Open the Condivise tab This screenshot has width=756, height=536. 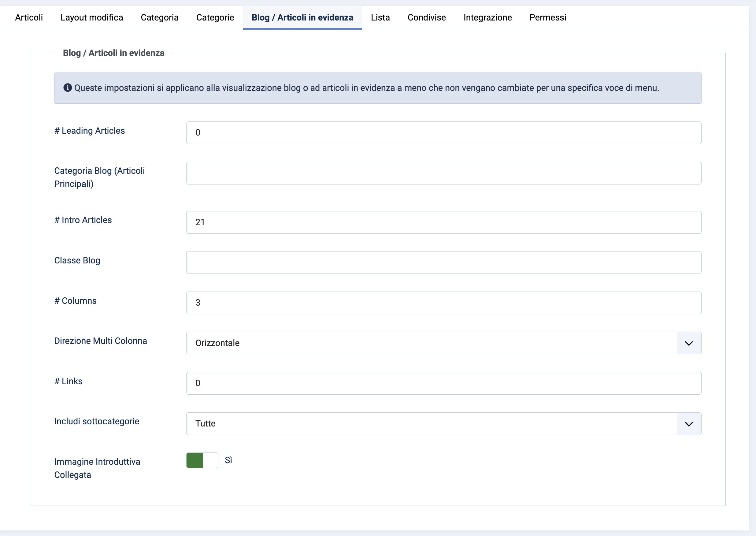pos(427,17)
